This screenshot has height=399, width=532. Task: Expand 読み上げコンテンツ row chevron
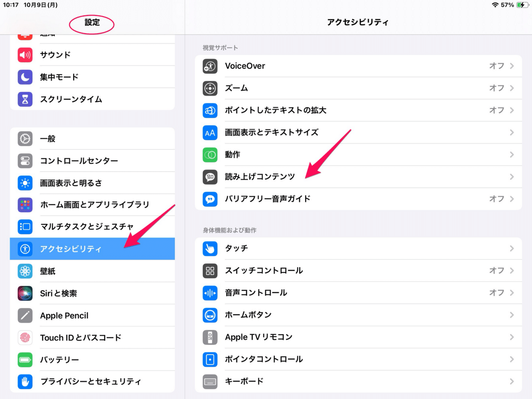click(x=512, y=177)
